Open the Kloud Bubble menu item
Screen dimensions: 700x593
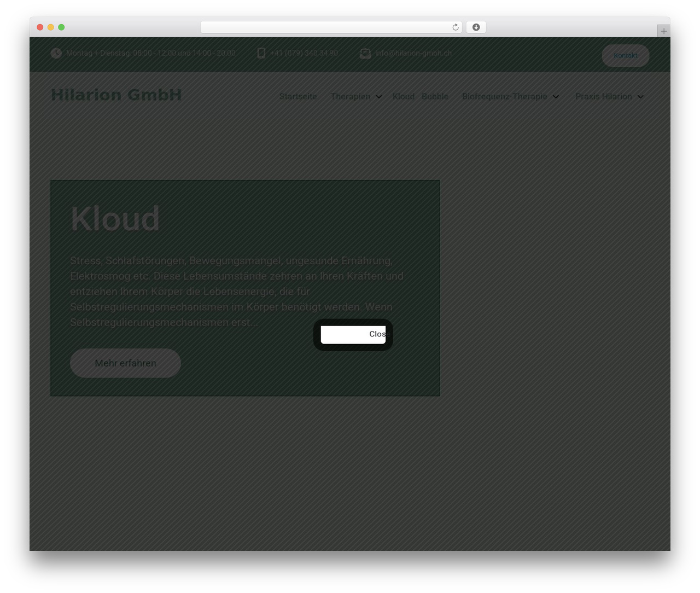420,96
